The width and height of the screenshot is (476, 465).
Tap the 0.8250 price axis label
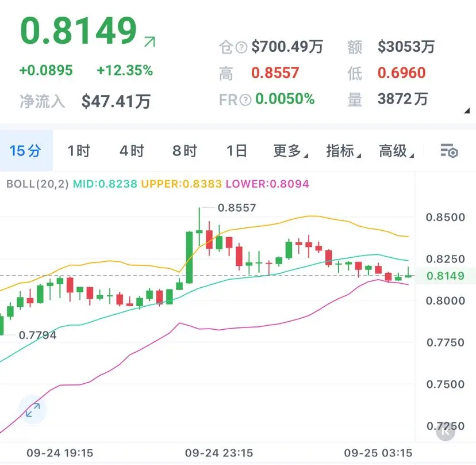click(x=446, y=259)
